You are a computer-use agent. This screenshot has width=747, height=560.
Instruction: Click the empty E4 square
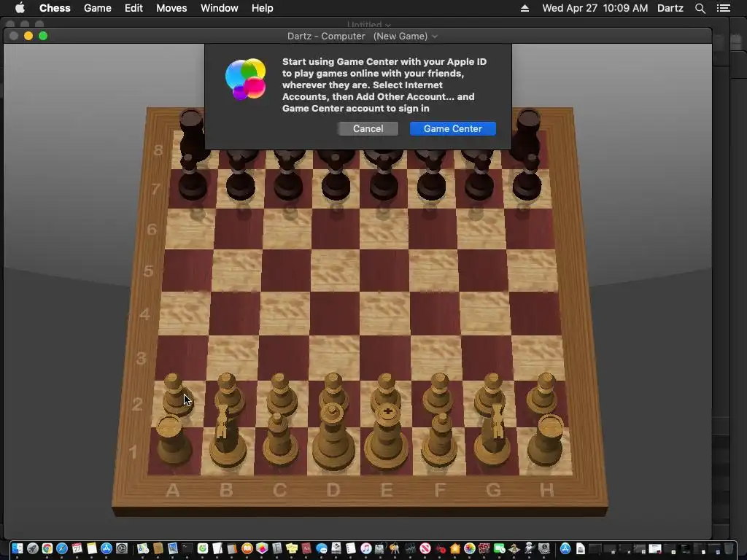pos(384,314)
